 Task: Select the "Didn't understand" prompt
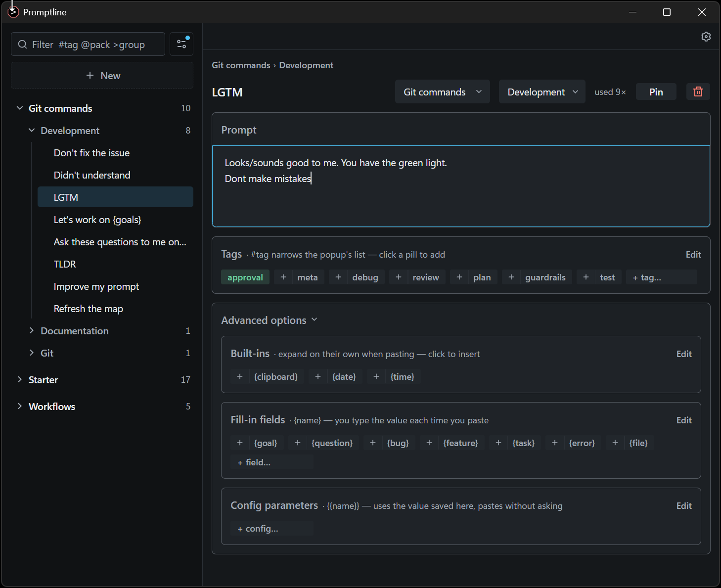(x=115, y=175)
